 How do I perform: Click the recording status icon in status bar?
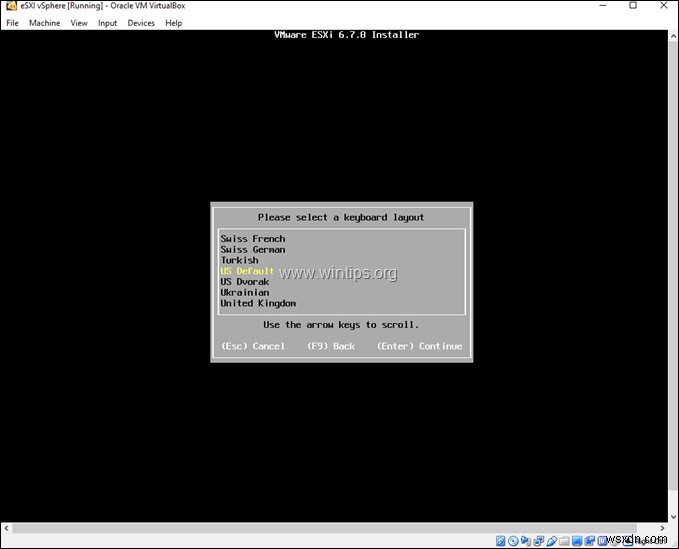(589, 541)
